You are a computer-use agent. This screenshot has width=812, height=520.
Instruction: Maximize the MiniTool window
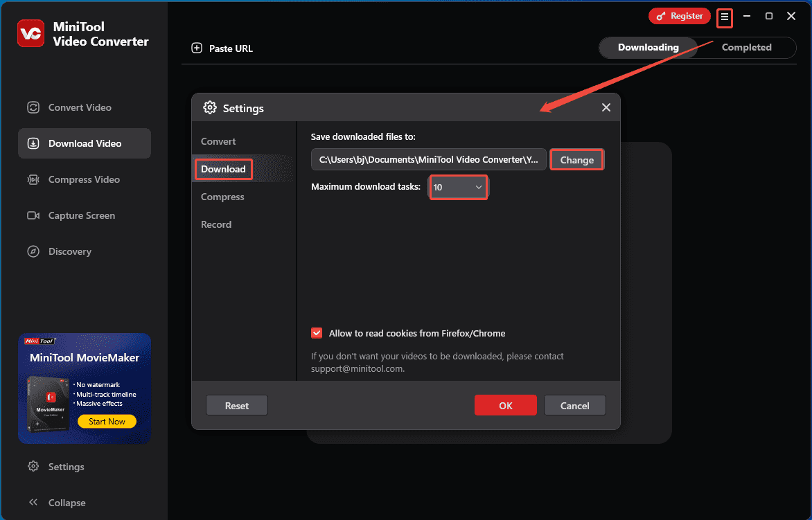(769, 16)
